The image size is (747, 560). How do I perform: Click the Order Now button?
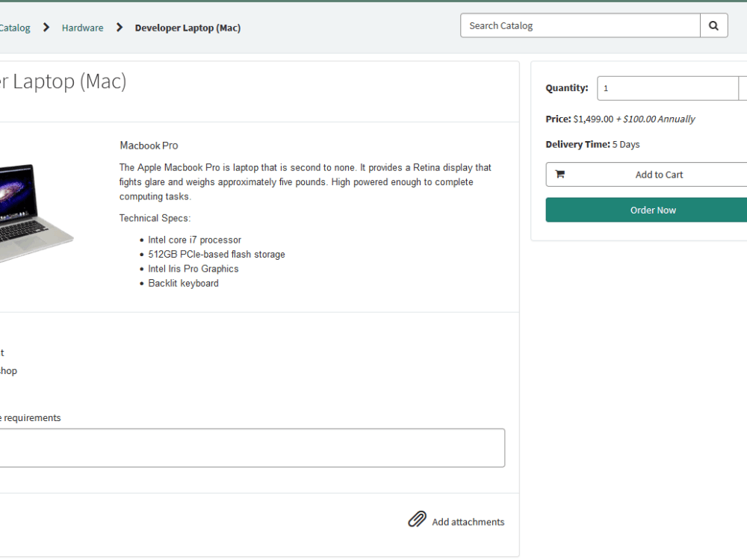[646, 210]
